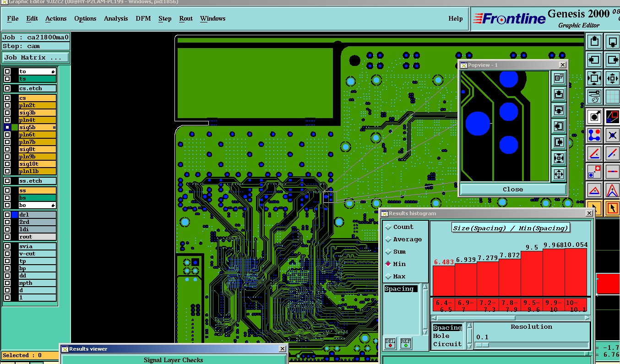Click the 9.5 value red histogram bar
This screenshot has height=364, width=620.
tap(532, 273)
